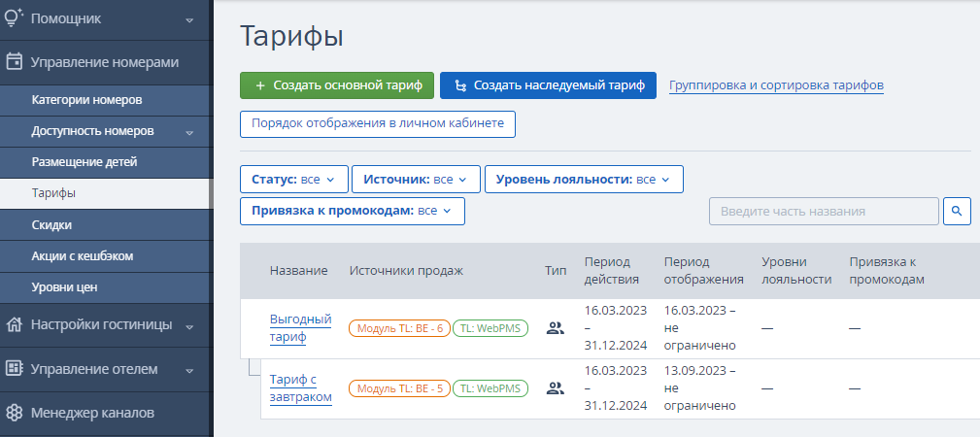Expand the Помощник menu arrow
Screen dimensions: 980x437
(190, 20)
